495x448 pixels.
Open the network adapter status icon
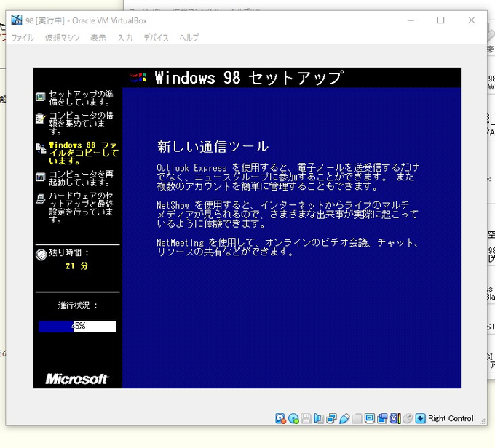pyautogui.click(x=331, y=418)
